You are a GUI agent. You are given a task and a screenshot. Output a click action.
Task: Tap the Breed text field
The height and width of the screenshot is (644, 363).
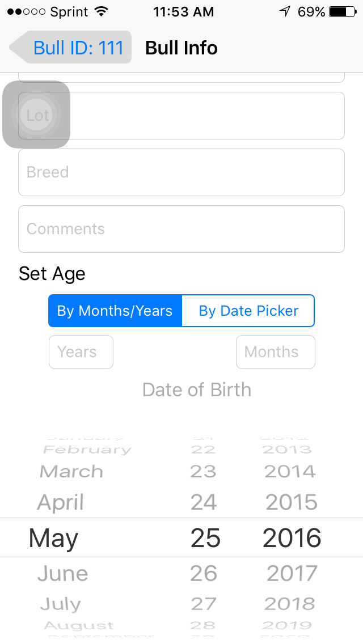pos(181,172)
